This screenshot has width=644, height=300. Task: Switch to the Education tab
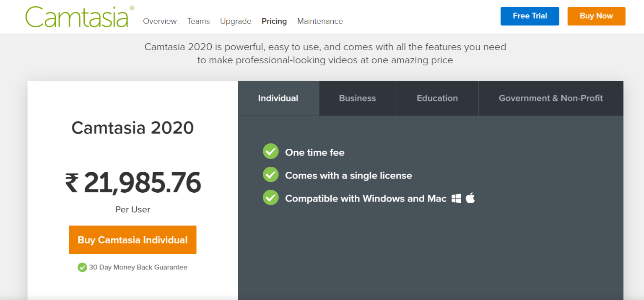[437, 98]
